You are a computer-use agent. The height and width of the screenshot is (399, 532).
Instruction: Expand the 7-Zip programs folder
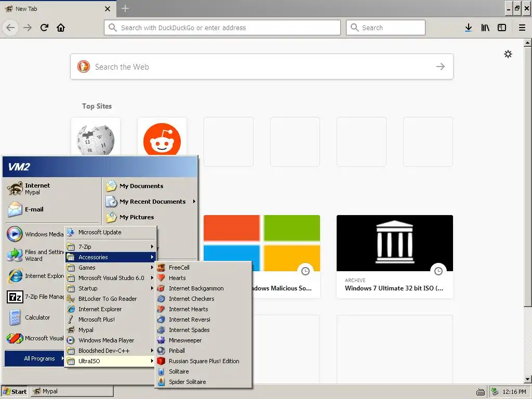click(111, 247)
